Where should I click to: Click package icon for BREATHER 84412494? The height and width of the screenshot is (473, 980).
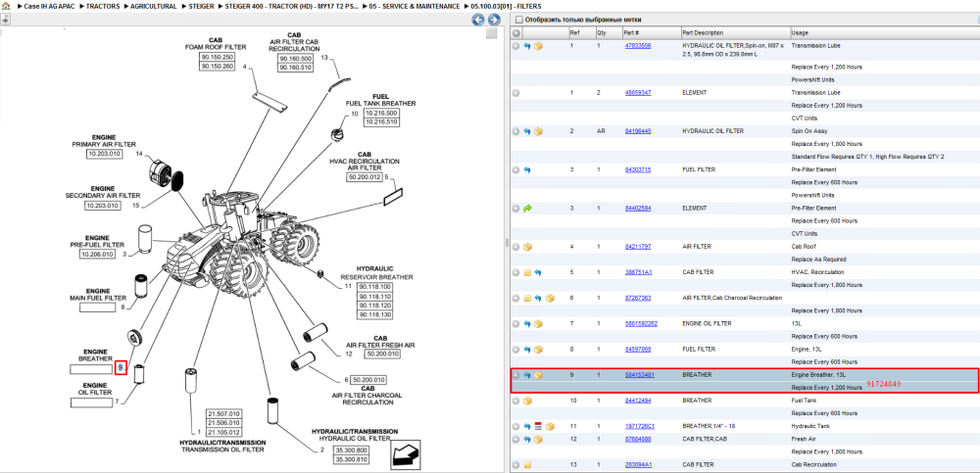(x=527, y=401)
